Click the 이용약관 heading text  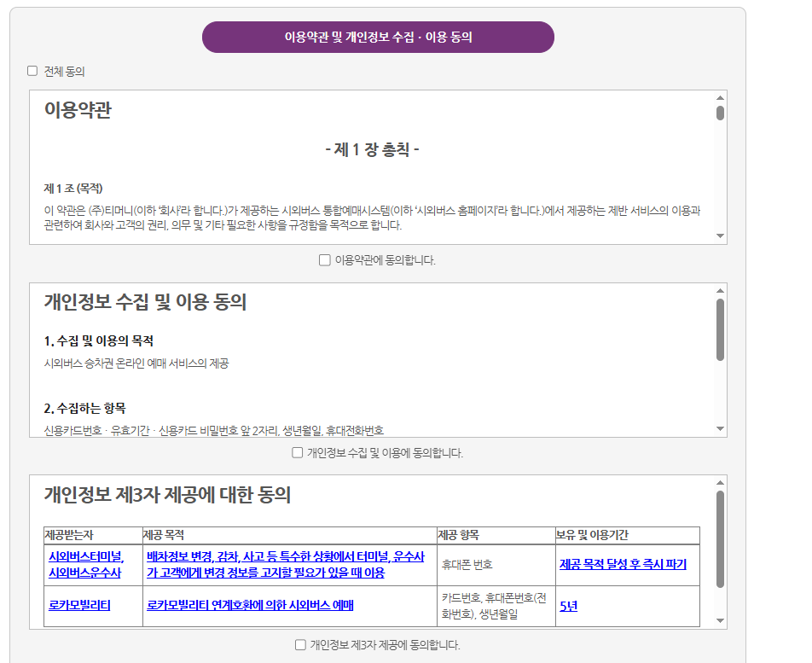click(x=78, y=110)
